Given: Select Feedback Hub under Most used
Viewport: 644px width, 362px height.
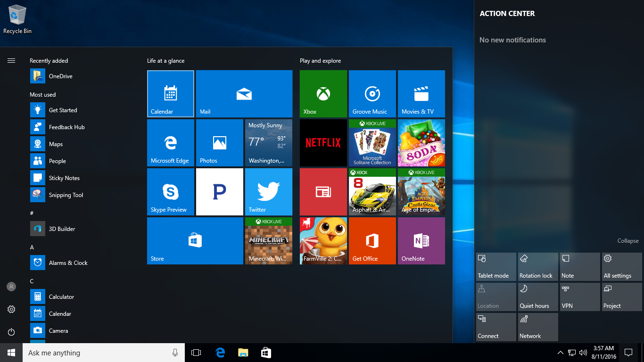Looking at the screenshot, I should click(x=66, y=127).
